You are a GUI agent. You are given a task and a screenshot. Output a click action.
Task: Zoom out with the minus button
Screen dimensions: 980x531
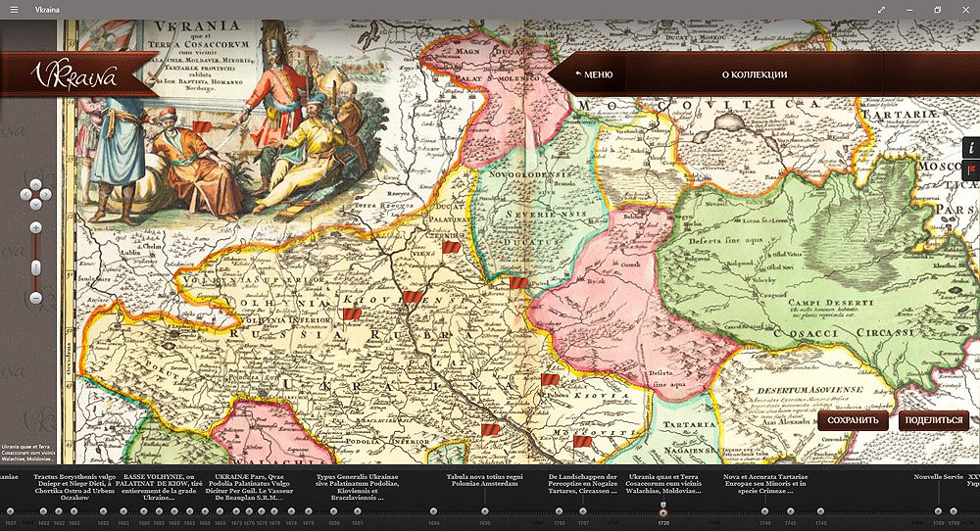click(x=35, y=298)
